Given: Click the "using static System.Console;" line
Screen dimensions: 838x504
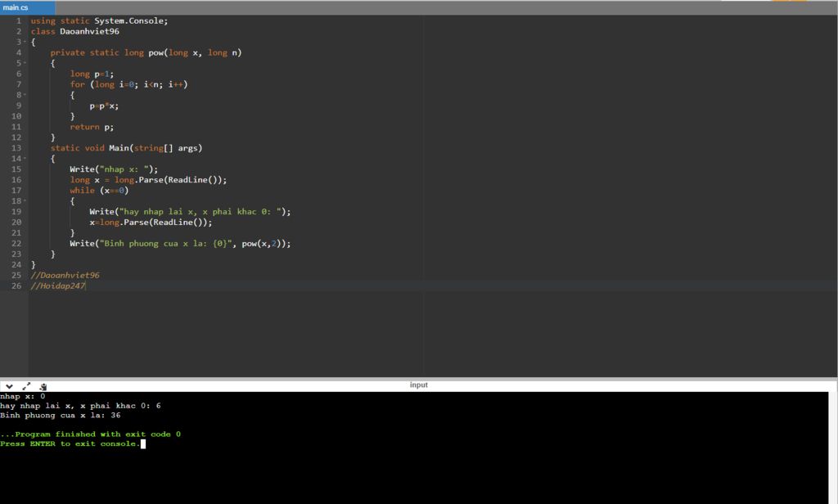Looking at the screenshot, I should pos(99,20).
